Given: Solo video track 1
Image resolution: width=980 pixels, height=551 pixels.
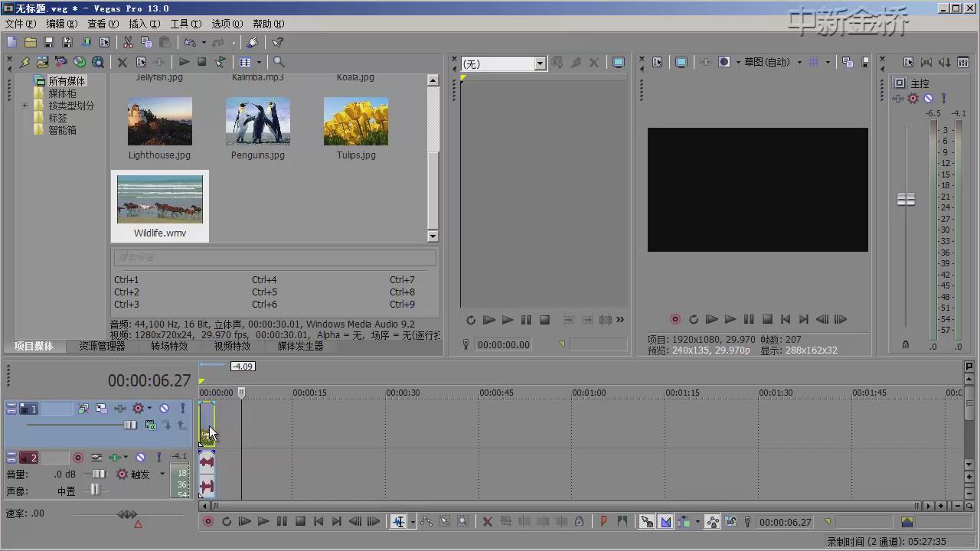Looking at the screenshot, I should pyautogui.click(x=182, y=409).
